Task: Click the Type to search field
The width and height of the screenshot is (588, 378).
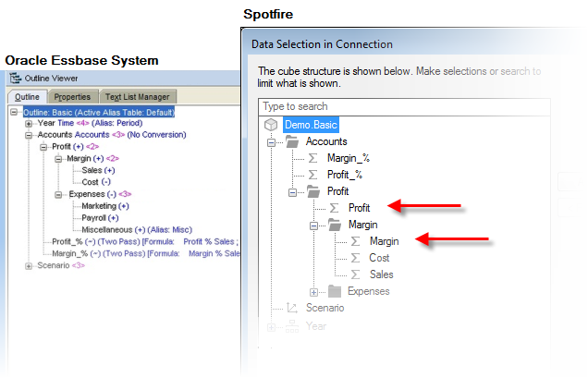Action: point(404,107)
